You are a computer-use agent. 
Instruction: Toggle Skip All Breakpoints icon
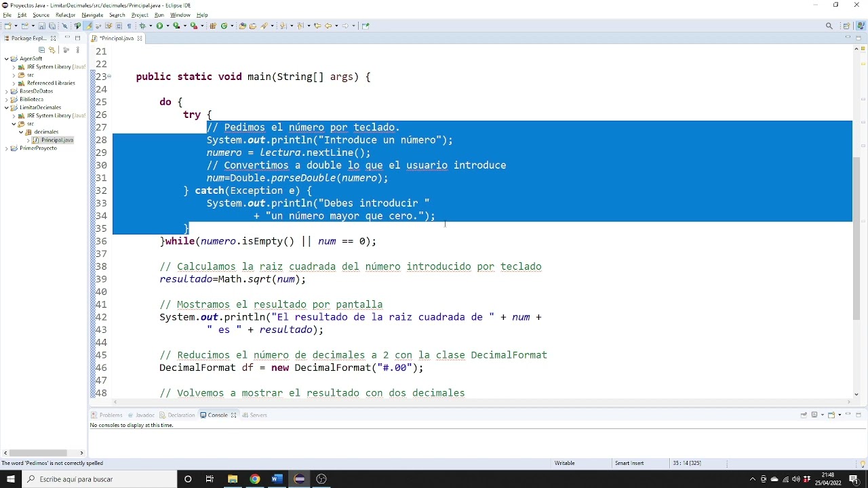[64, 26]
